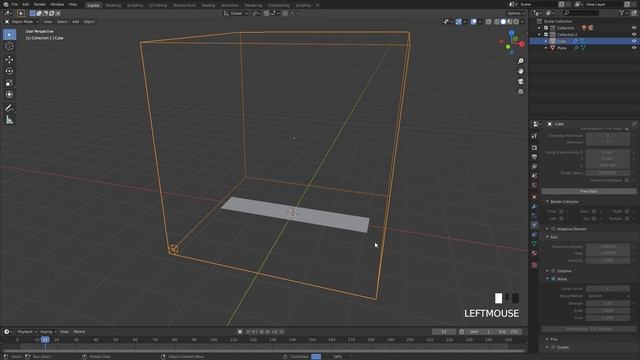Open the Options popover in the viewport
The width and height of the screenshot is (640, 360).
[x=516, y=13]
